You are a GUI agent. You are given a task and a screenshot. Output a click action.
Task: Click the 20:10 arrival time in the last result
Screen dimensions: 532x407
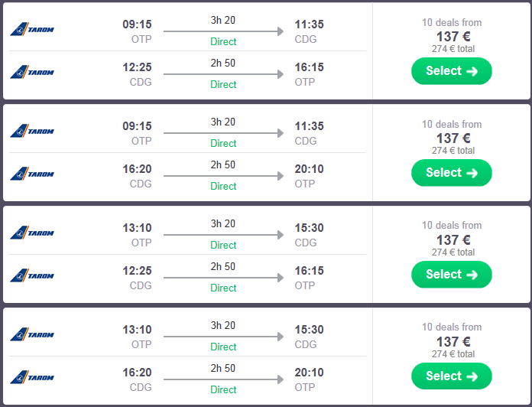[x=309, y=373]
